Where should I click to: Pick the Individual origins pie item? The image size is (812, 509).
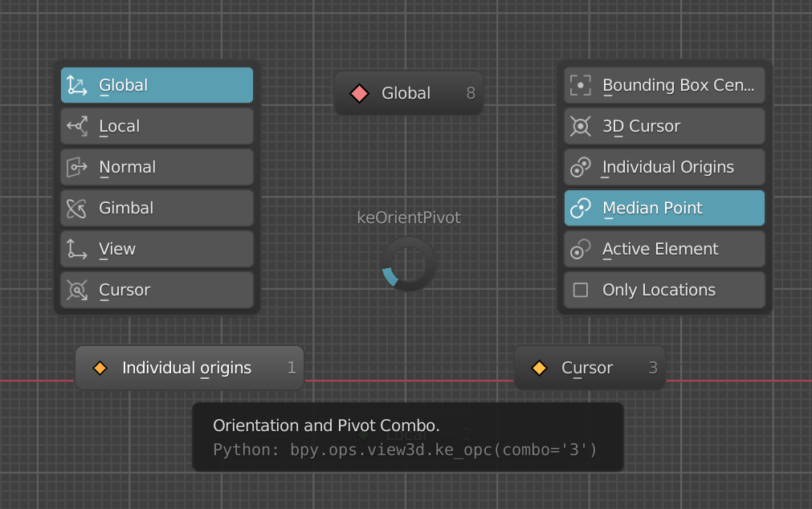click(189, 368)
